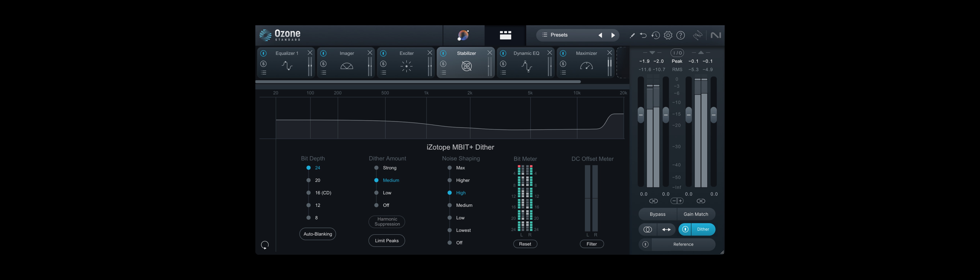This screenshot has height=280, width=980.
Task: Click the stereo channel operations circles icon
Action: [648, 229]
